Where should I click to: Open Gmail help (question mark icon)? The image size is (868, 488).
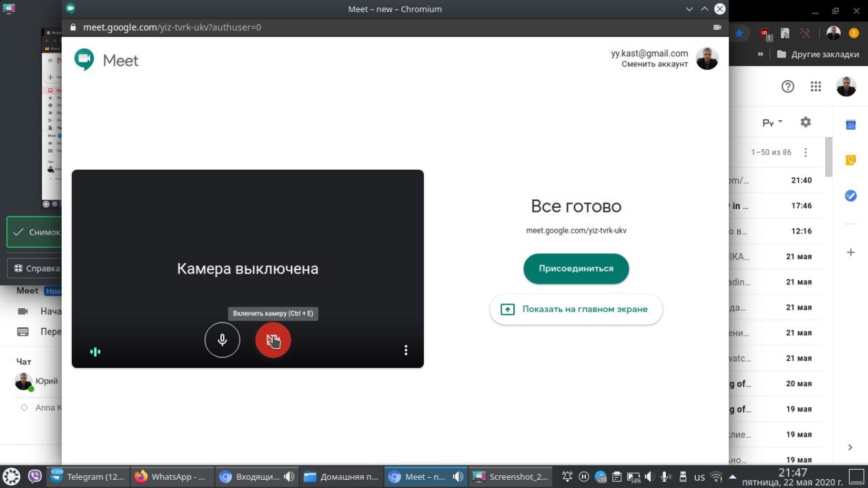coord(788,86)
